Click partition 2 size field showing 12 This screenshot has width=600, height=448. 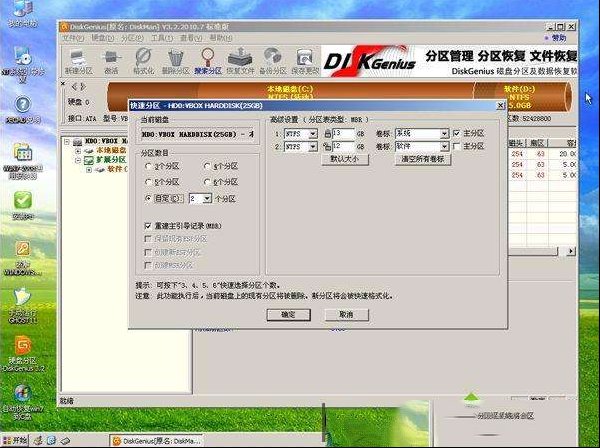[343, 147]
